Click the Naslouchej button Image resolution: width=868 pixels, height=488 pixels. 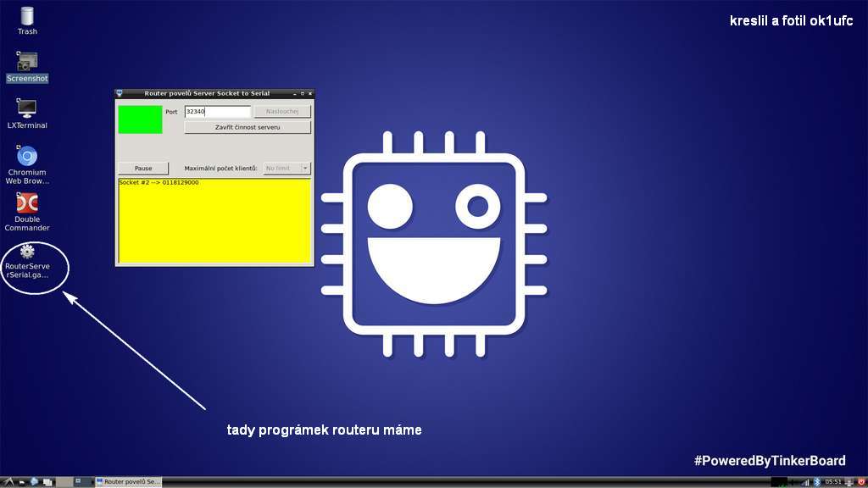[282, 112]
